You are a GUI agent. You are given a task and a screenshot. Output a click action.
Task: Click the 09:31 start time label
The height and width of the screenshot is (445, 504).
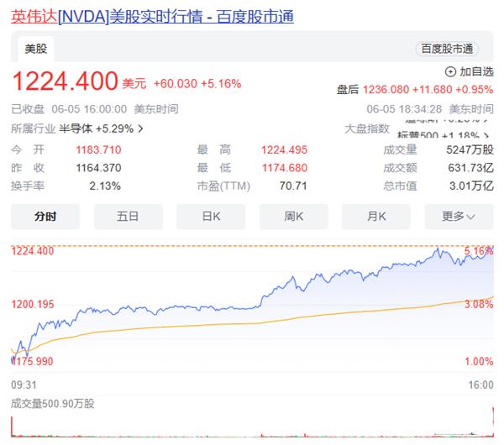point(24,385)
